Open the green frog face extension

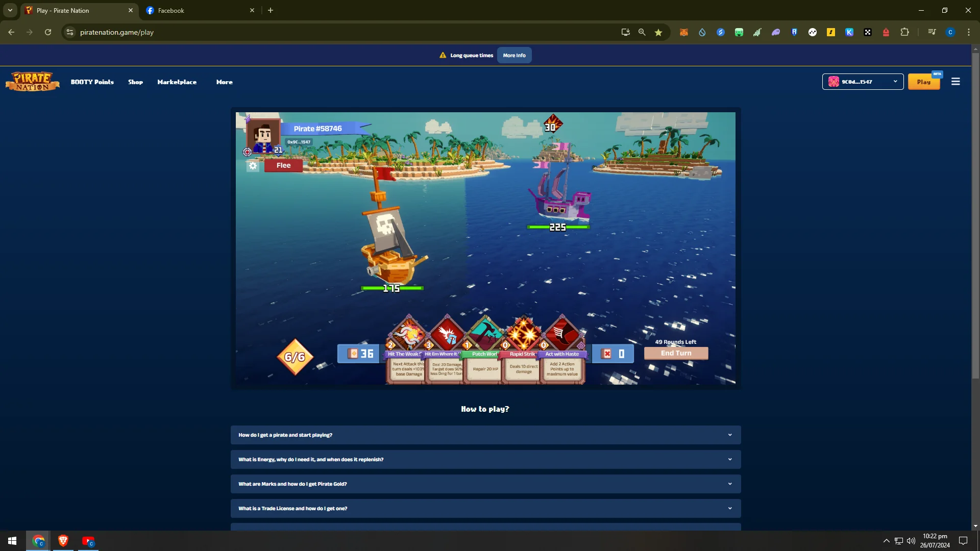coord(739,32)
